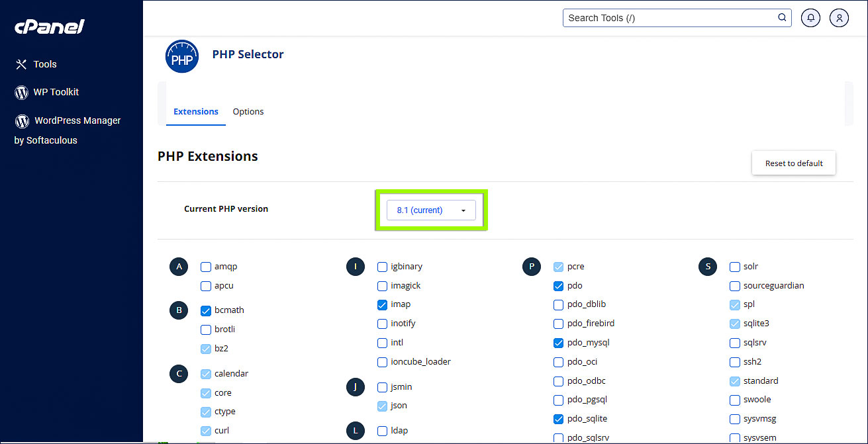
Task: Enable the imagick extension checkbox
Action: 383,286
